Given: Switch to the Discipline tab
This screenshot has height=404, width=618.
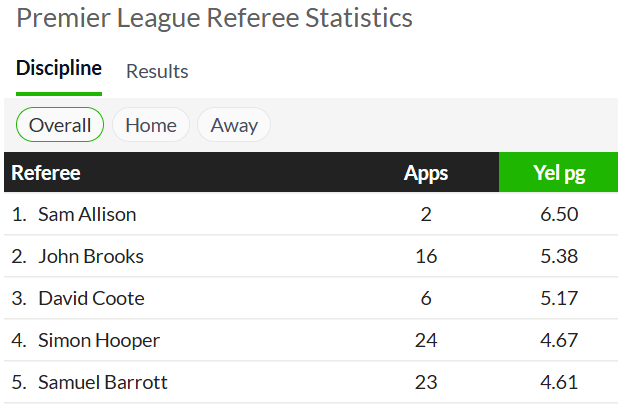Looking at the screenshot, I should pos(59,68).
